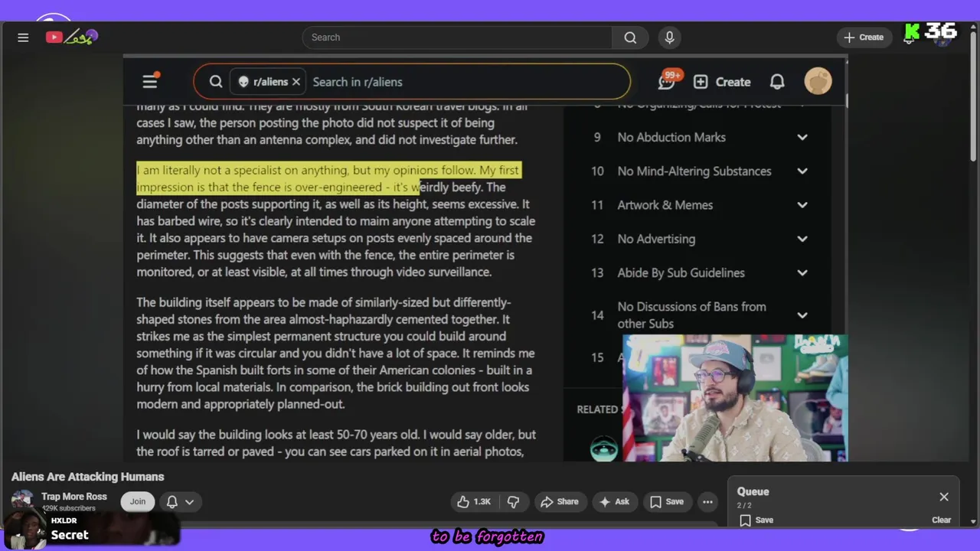Click the Reddit search magnifier icon
The image size is (980, 551).
click(216, 82)
